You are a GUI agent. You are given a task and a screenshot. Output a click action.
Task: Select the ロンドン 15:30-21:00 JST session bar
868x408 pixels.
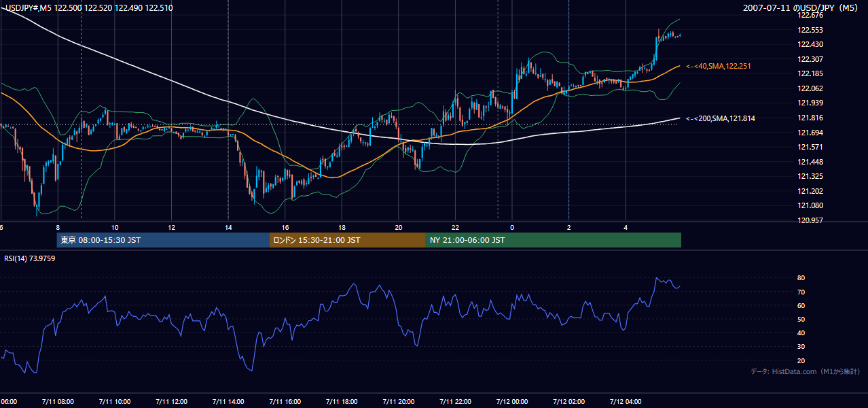[348, 240]
